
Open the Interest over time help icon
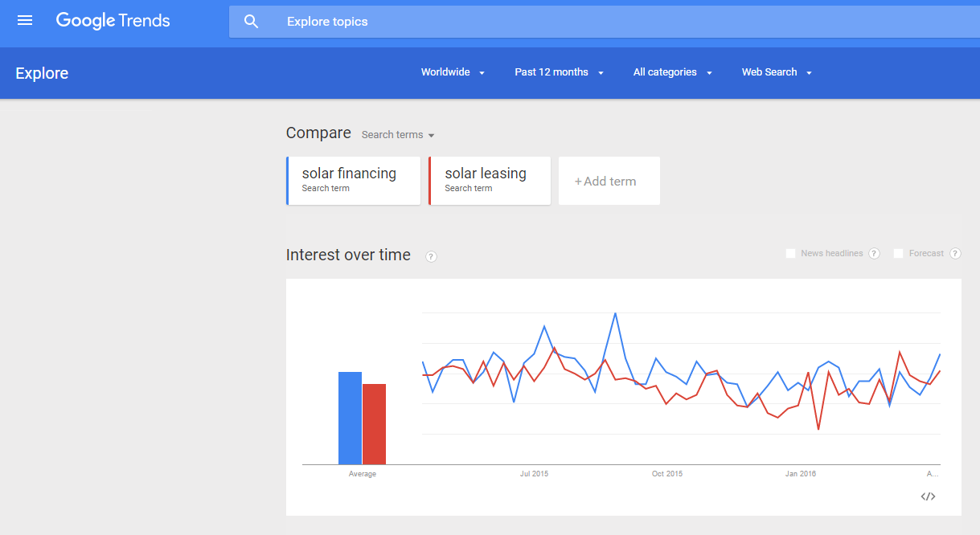click(431, 255)
